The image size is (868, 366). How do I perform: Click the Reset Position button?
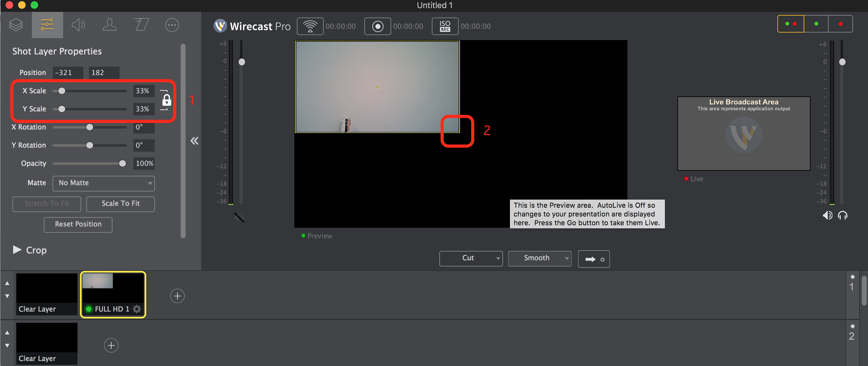click(78, 224)
